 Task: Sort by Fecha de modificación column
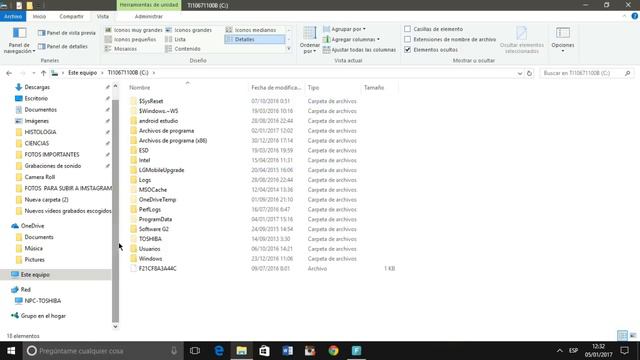(x=276, y=87)
